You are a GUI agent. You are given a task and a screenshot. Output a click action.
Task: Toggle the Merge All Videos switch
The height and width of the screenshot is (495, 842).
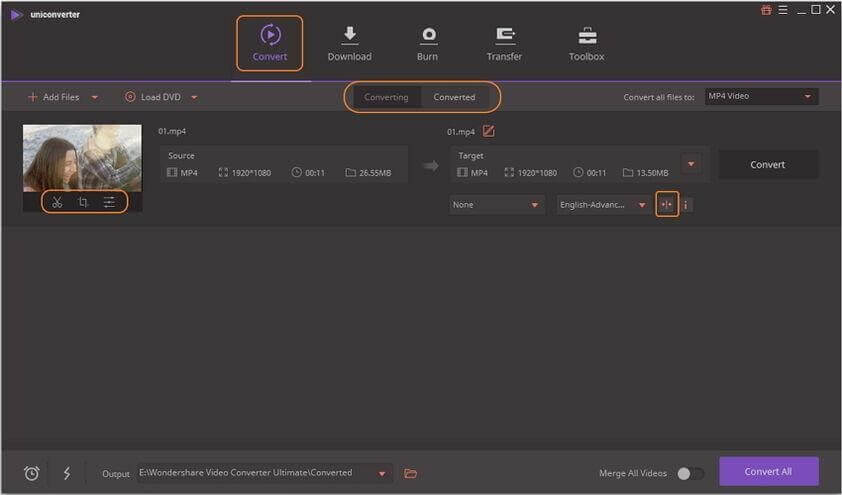pos(690,473)
